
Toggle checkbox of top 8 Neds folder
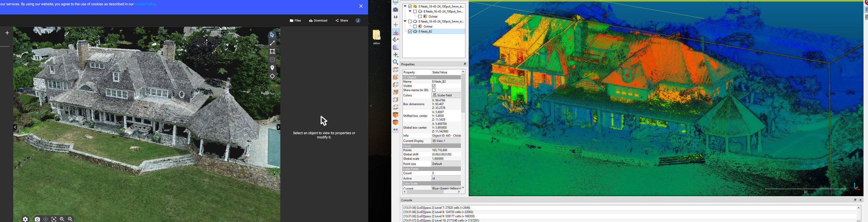pos(410,6)
